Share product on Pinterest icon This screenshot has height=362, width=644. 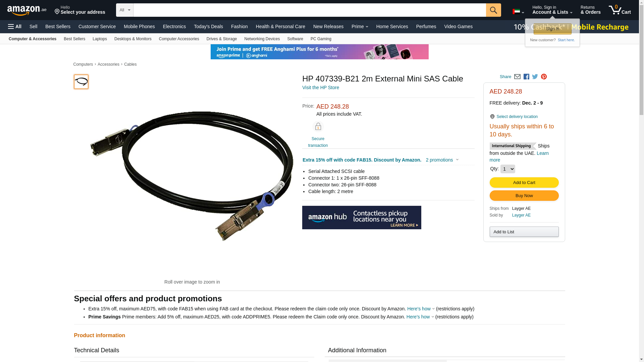[x=544, y=77]
